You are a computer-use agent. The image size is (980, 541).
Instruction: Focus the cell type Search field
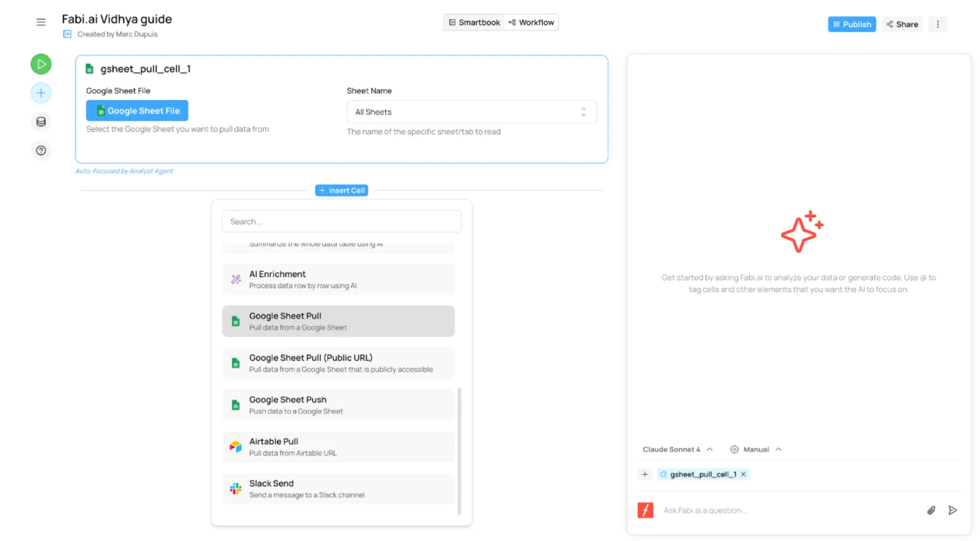pos(342,222)
